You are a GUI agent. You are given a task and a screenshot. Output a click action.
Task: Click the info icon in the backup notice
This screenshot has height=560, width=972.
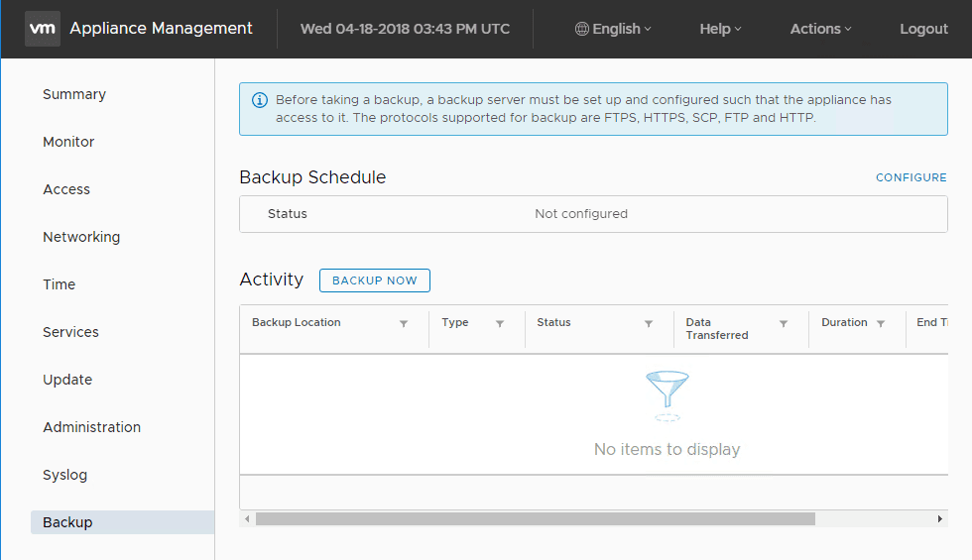pos(260,100)
